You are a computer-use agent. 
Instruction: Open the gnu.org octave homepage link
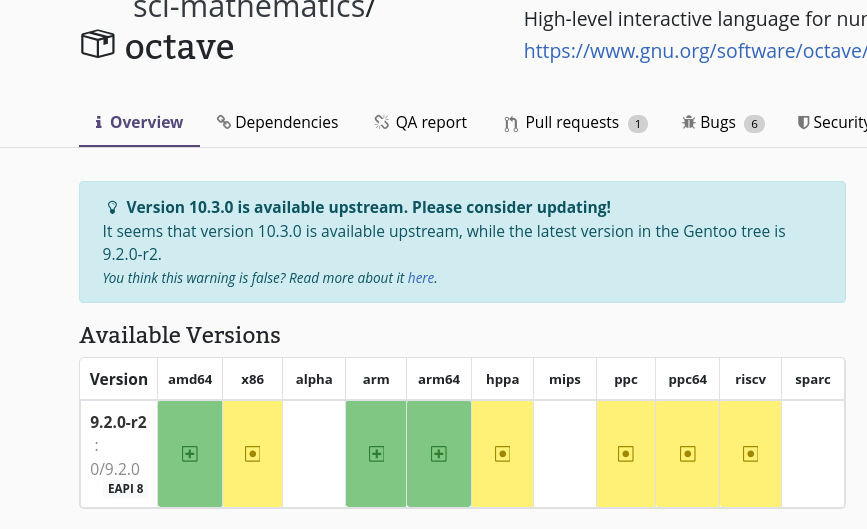pyautogui.click(x=695, y=51)
